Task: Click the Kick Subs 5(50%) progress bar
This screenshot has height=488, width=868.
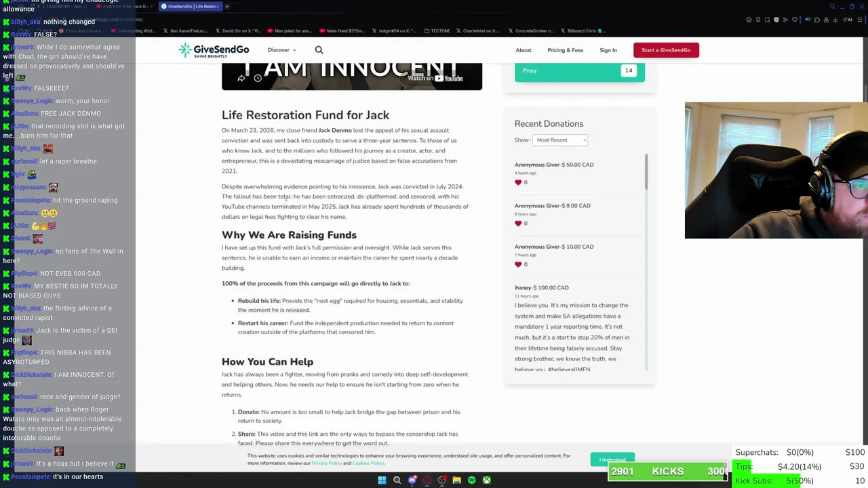Action: pos(800,481)
